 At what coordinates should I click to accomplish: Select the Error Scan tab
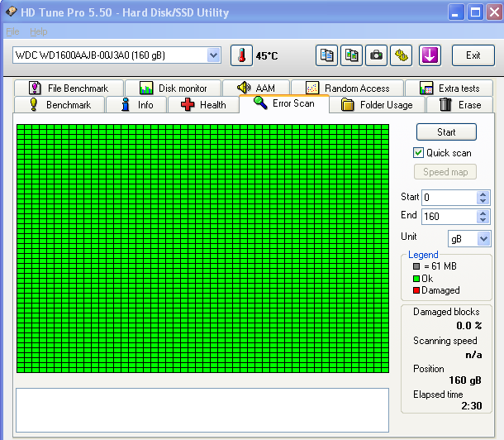284,103
